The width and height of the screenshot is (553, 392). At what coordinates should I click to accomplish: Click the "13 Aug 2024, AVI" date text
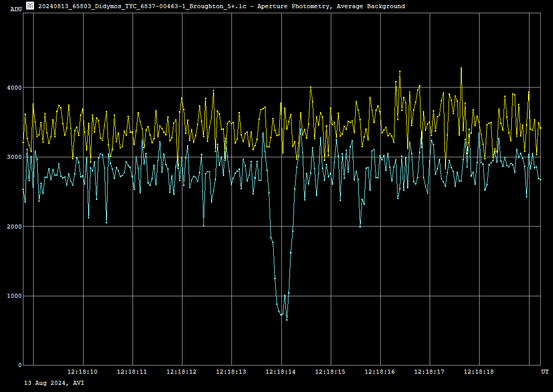[x=54, y=383]
